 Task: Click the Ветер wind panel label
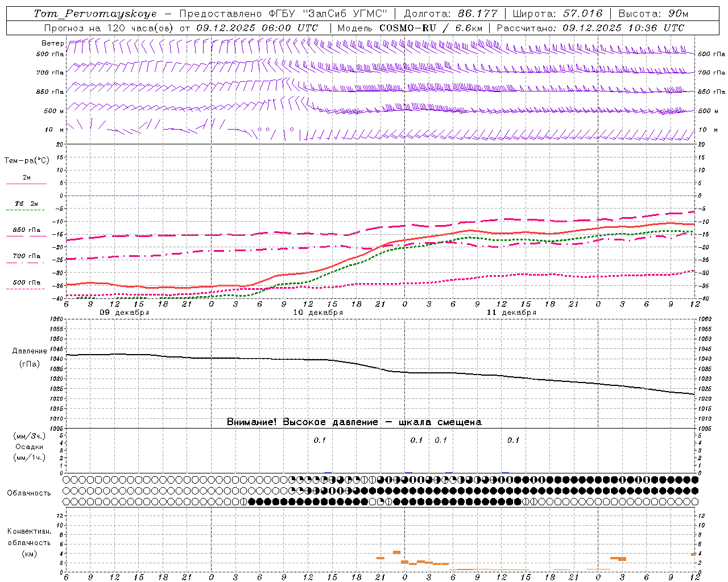coord(52,43)
